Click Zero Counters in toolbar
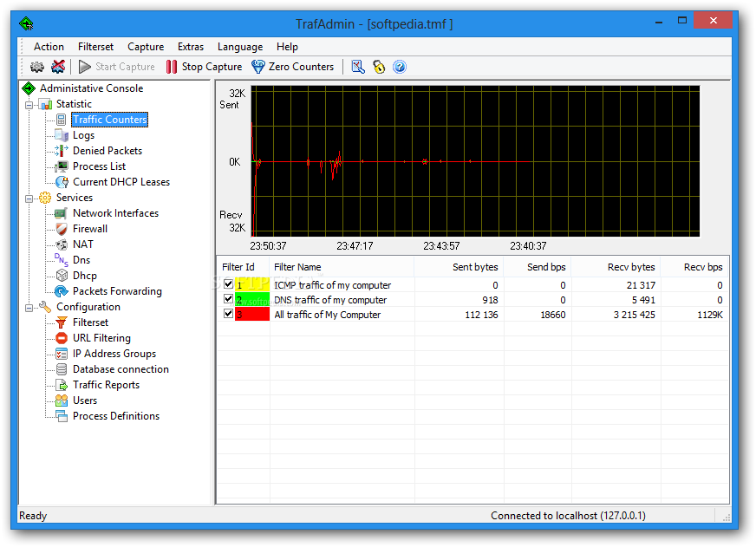The height and width of the screenshot is (547, 756). (293, 67)
